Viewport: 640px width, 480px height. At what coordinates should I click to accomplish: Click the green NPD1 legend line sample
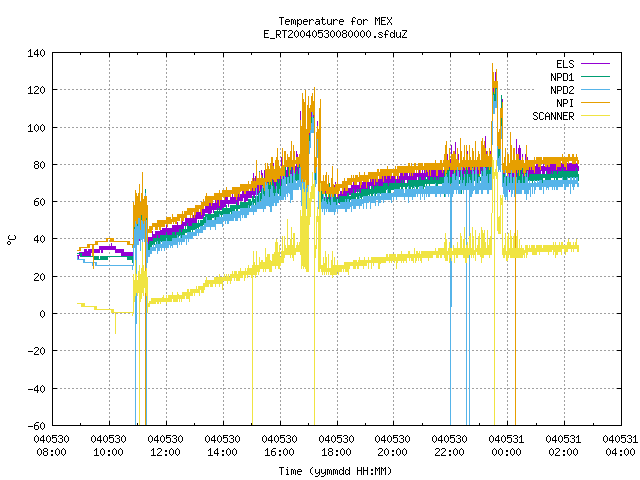596,77
